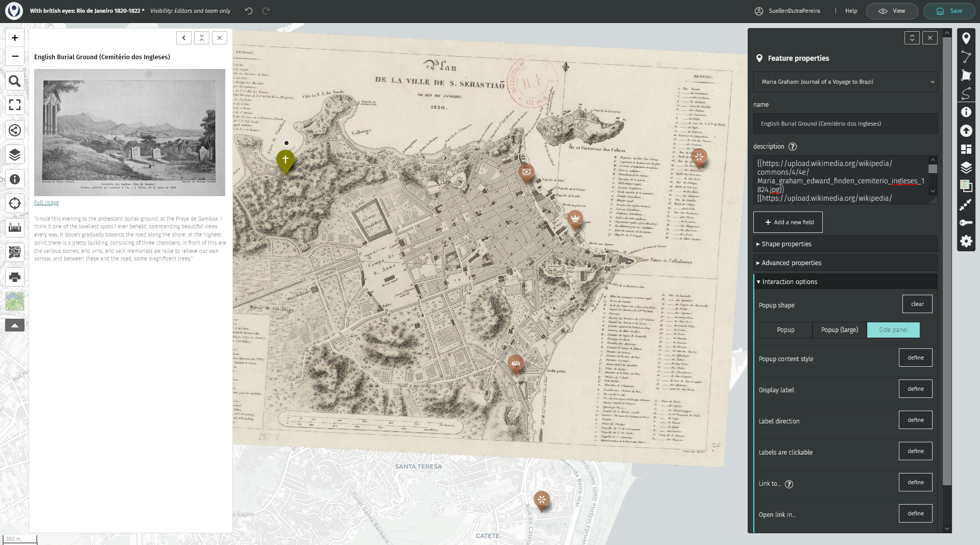Image resolution: width=980 pixels, height=545 pixels.
Task: Open the Help menu
Action: click(x=851, y=11)
